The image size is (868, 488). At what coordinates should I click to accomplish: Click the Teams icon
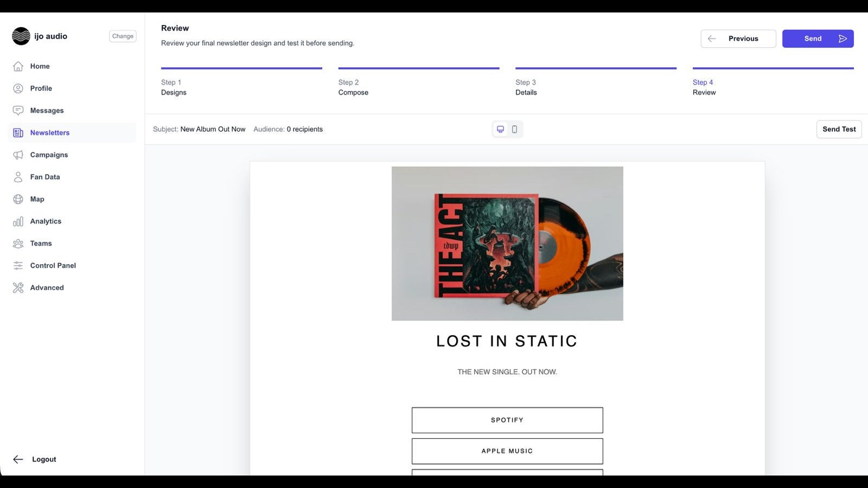[18, 243]
